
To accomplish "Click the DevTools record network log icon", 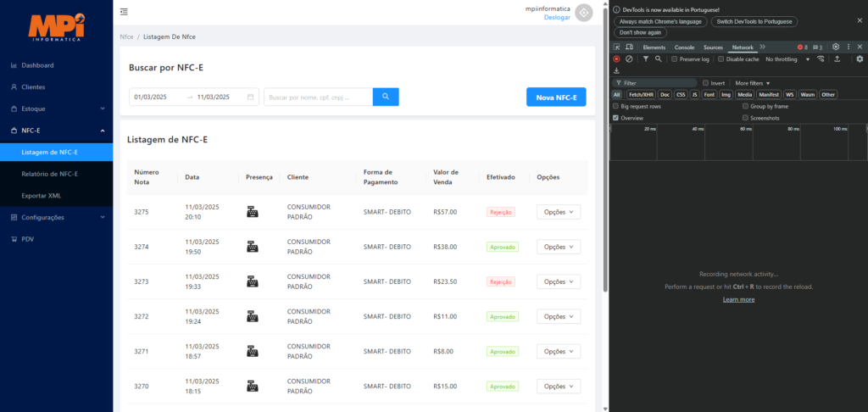I will coord(616,59).
